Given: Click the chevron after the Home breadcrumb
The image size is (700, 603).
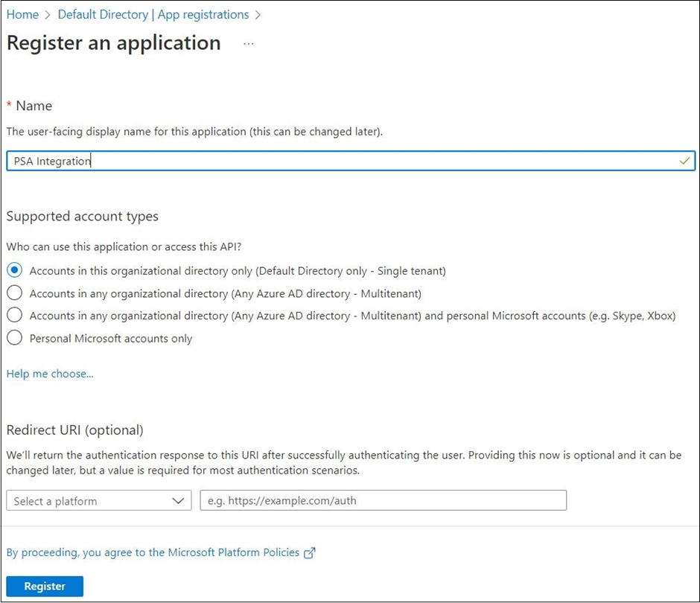Looking at the screenshot, I should tap(48, 15).
